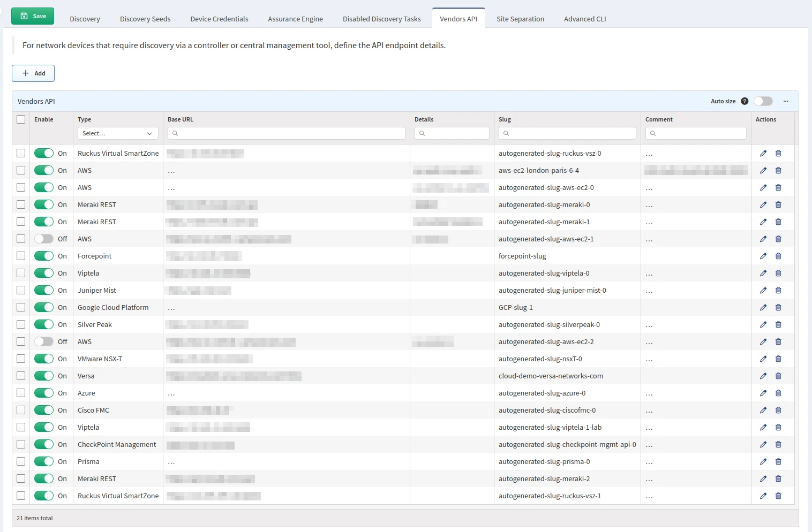The width and height of the screenshot is (812, 532).
Task: Expand the comment ellipsis on CheckPoint Management row
Action: (x=649, y=445)
